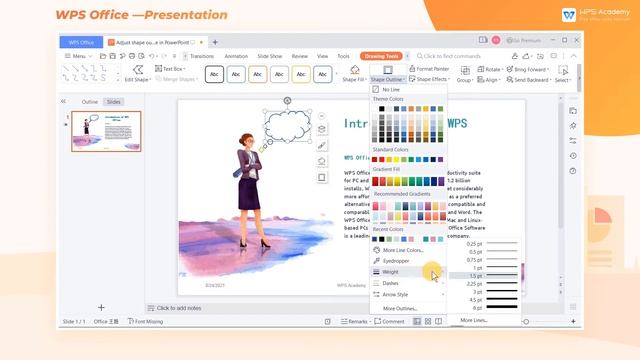Expand the shape styles gallery arrow
Viewport: 640px width, 360px height.
tap(336, 74)
